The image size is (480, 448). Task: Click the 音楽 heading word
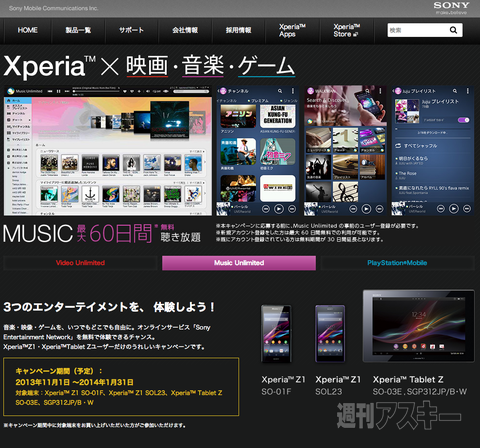point(203,66)
